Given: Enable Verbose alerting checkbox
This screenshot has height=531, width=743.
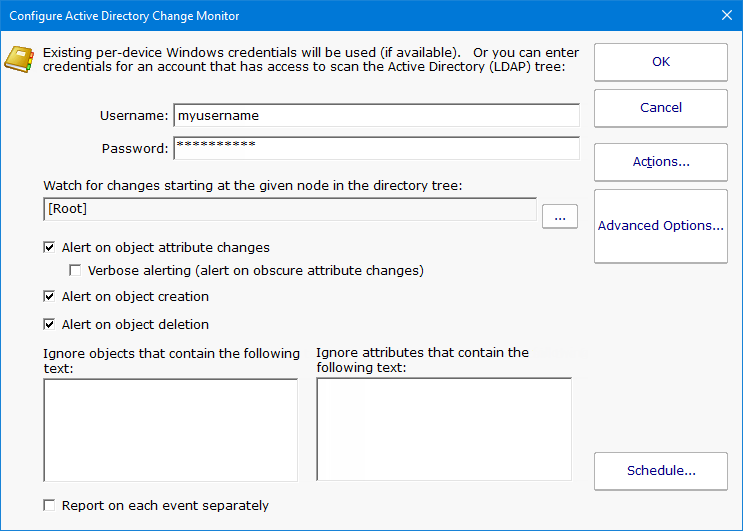Looking at the screenshot, I should click(75, 271).
